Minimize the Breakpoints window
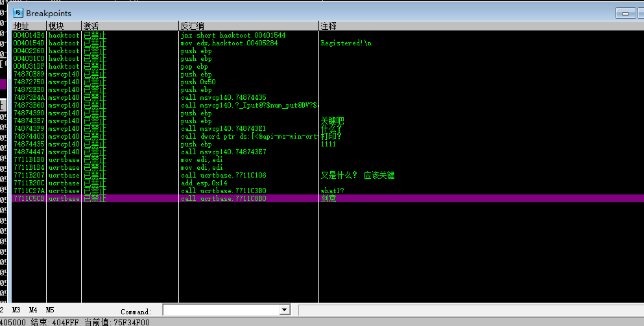644x326 pixels. [x=625, y=14]
